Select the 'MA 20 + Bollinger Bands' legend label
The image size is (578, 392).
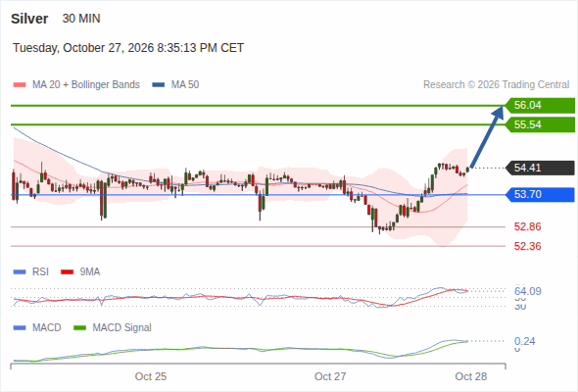pyautogui.click(x=86, y=85)
